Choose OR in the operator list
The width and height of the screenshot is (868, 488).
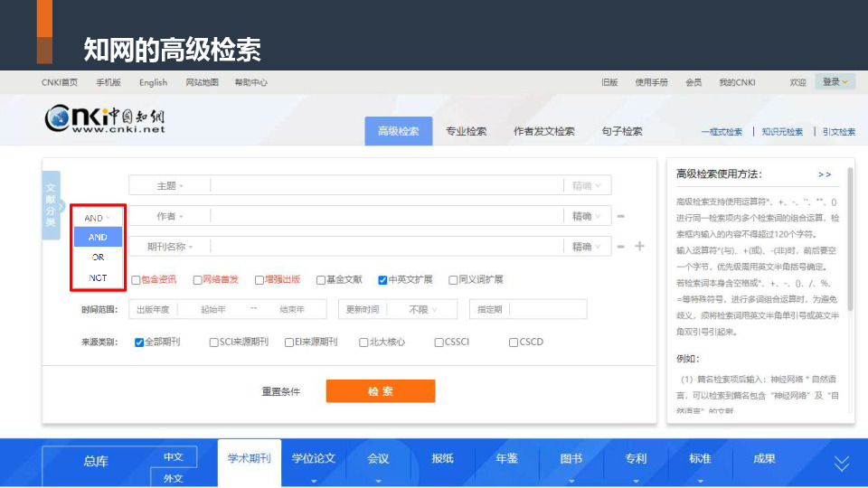click(98, 258)
